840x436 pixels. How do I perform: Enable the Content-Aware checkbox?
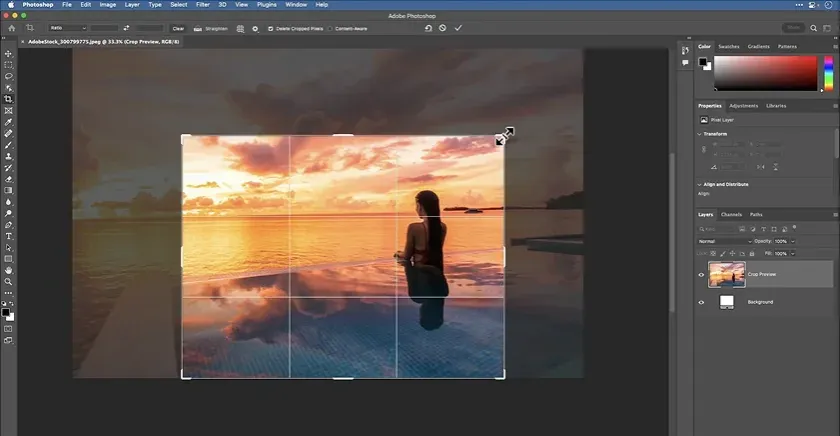click(329, 28)
